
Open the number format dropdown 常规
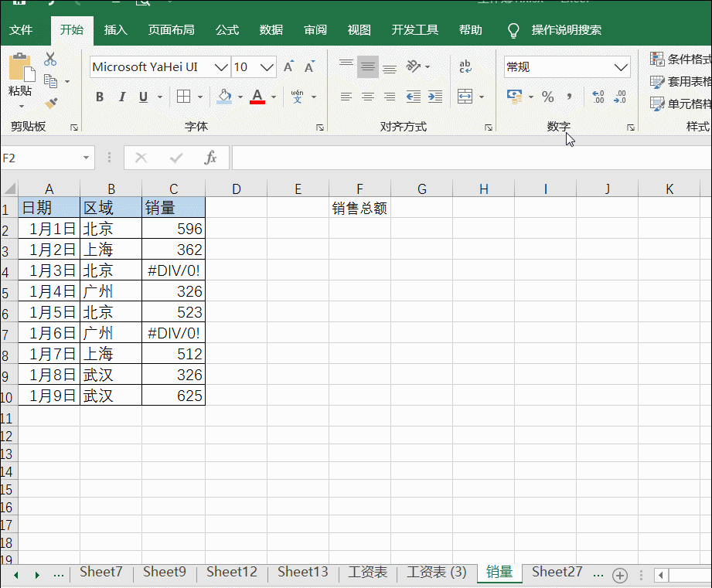(620, 67)
